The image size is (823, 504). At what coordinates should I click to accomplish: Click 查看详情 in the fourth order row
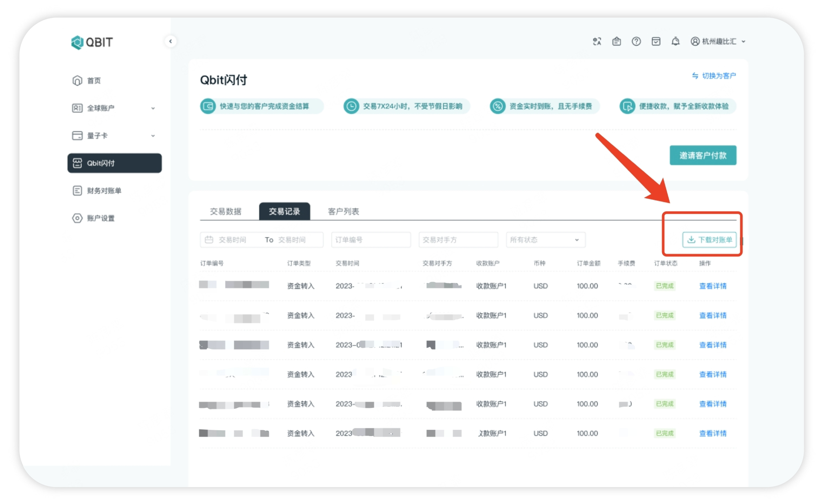(x=713, y=375)
